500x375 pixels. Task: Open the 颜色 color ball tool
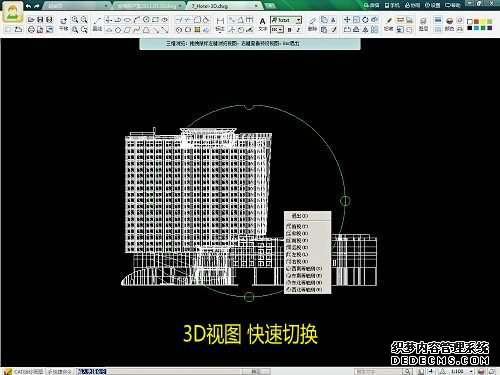click(x=449, y=24)
